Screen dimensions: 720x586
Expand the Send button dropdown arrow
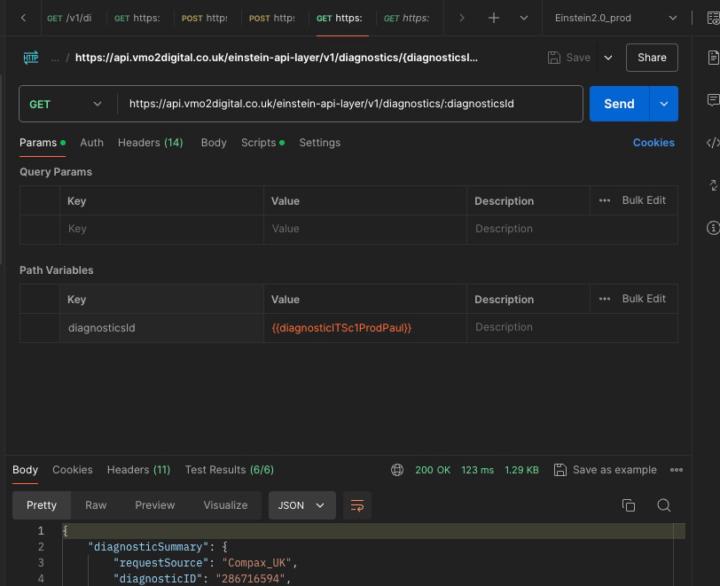[x=664, y=104]
